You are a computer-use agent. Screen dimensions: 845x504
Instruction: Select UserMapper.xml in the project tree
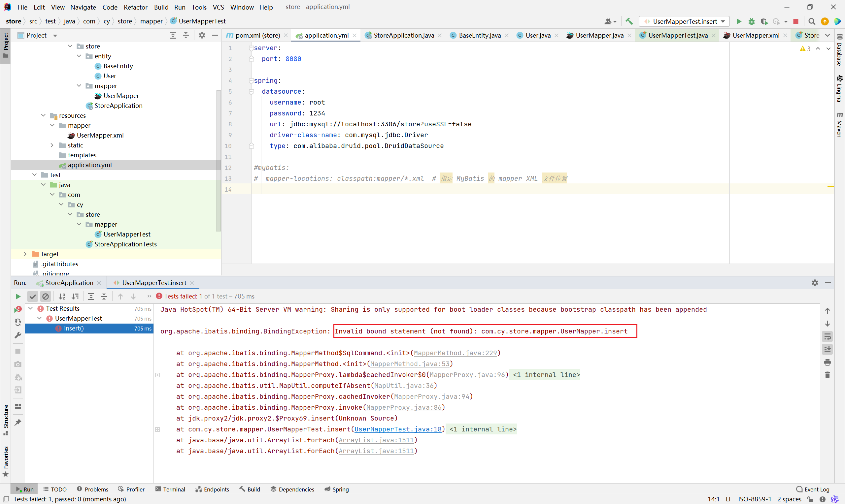point(100,135)
